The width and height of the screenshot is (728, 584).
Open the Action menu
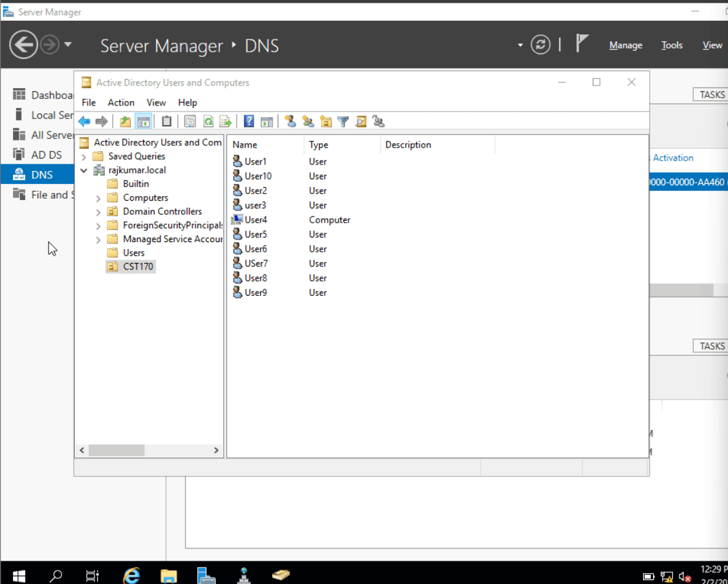click(121, 103)
